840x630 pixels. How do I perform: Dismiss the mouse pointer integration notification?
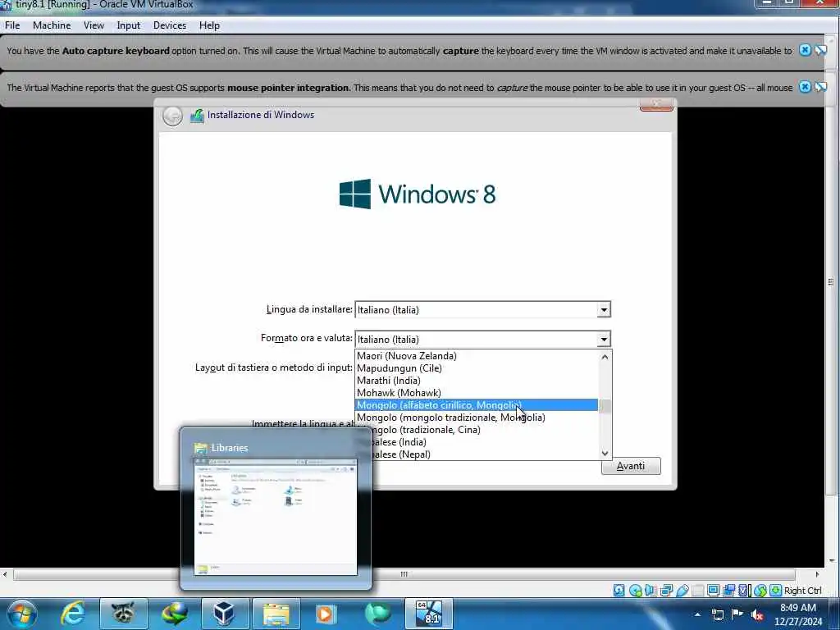point(805,87)
